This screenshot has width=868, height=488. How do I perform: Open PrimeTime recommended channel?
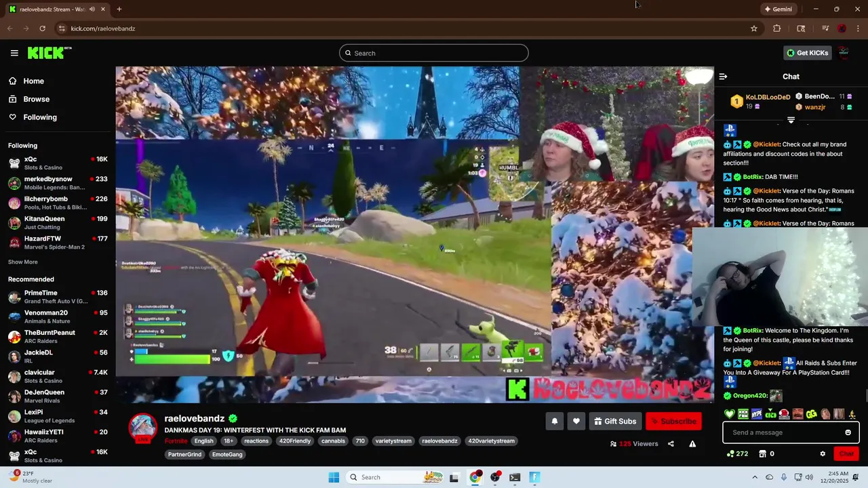pos(58,297)
